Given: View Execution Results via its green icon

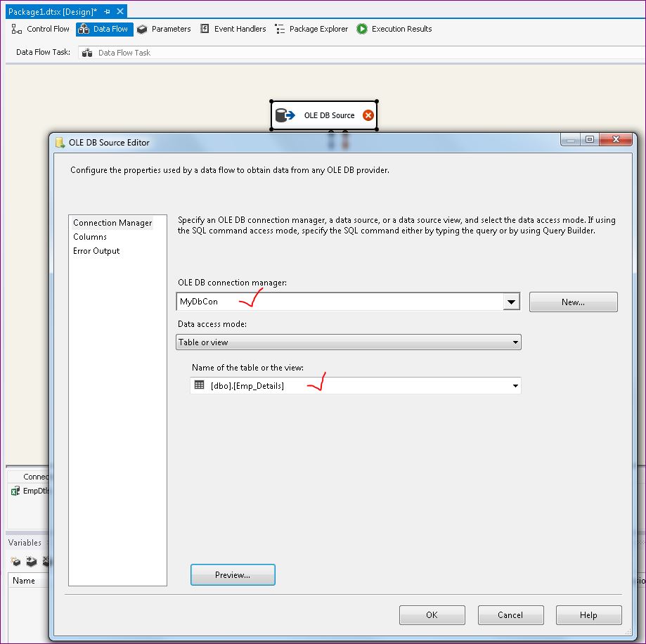Looking at the screenshot, I should (x=361, y=29).
